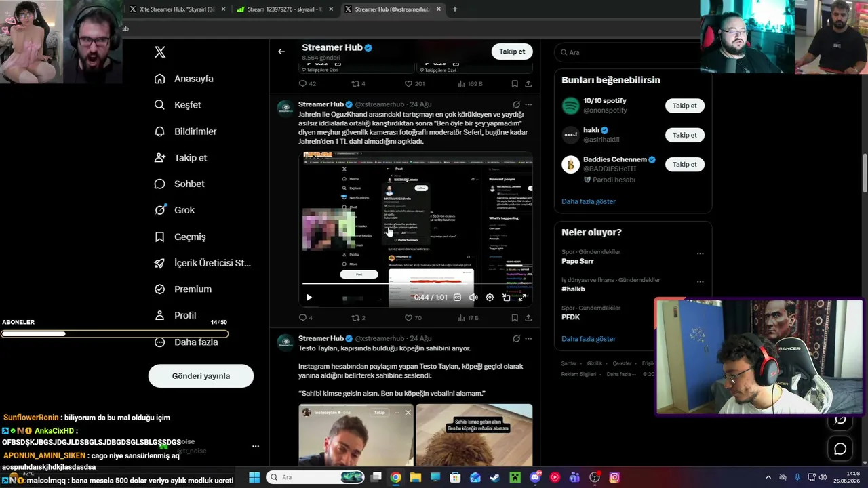The image size is (868, 488).
Task: Open the Windows Start menu
Action: coord(254,477)
